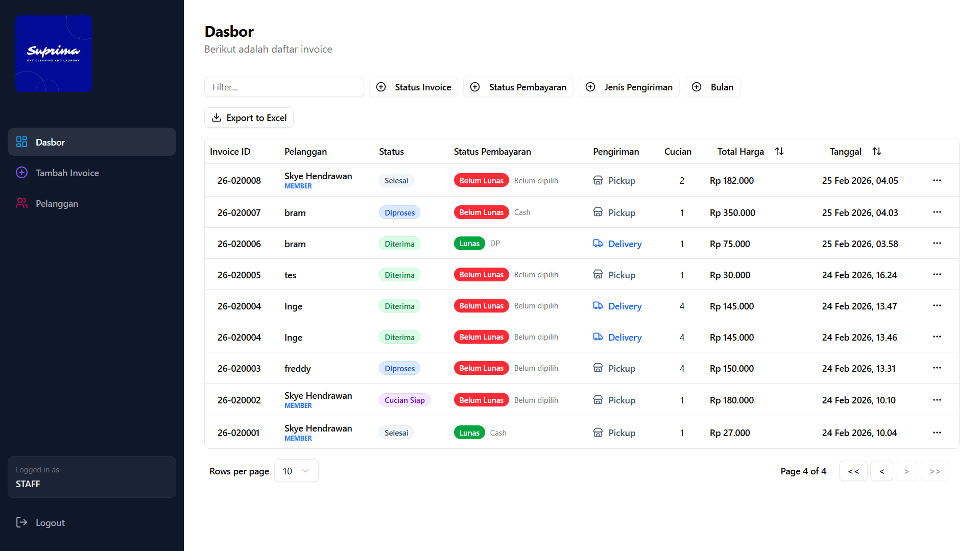This screenshot has width=980, height=551.
Task: Click the sort arrows next to Tanggal
Action: 877,151
